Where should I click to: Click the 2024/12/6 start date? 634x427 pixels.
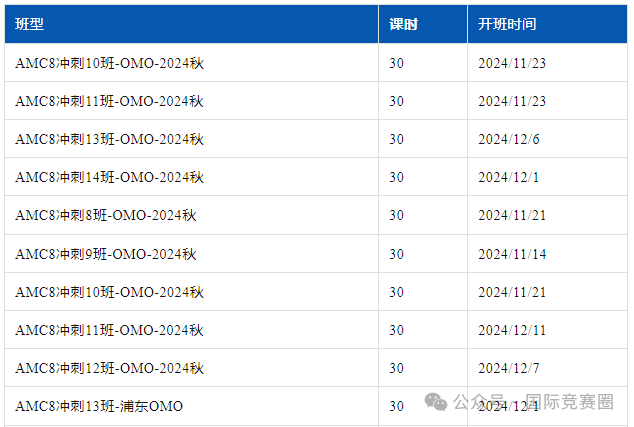pyautogui.click(x=509, y=139)
